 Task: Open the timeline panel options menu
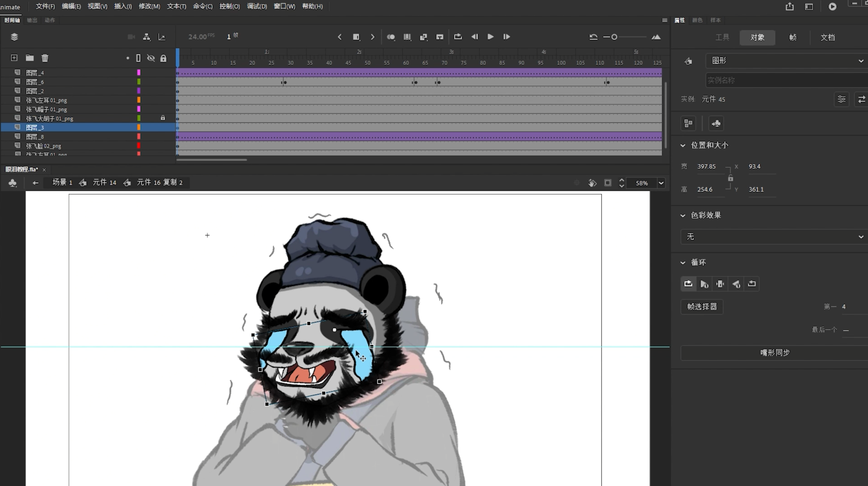click(665, 20)
